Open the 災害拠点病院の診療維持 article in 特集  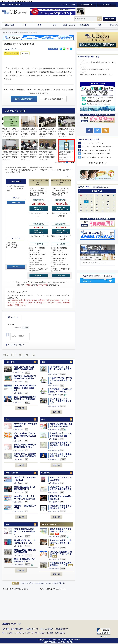click(24, 531)
